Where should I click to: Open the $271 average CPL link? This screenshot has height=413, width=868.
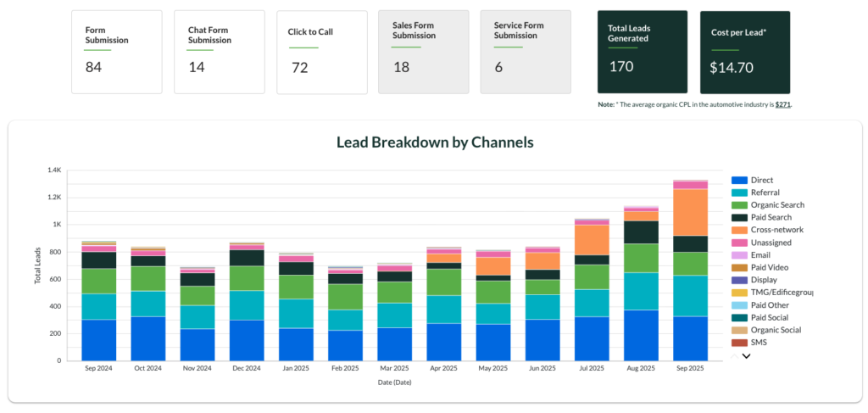coord(782,104)
